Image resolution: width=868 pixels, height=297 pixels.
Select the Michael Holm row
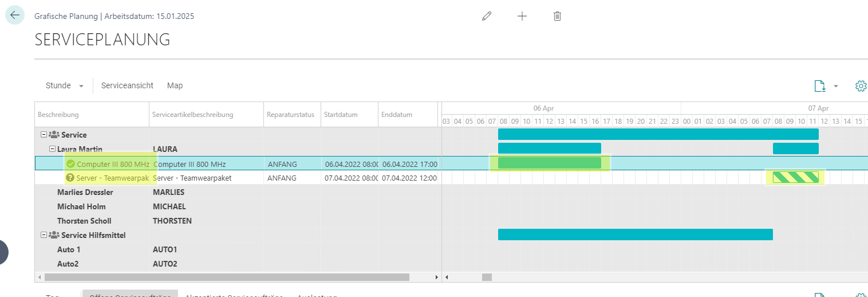tap(238, 206)
